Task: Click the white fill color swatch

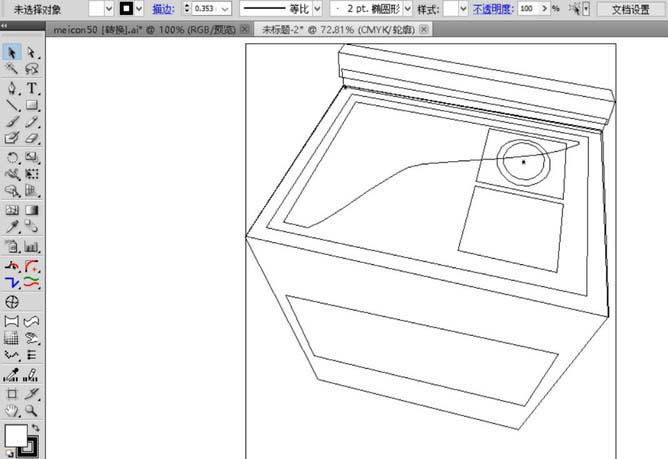Action: click(x=16, y=435)
